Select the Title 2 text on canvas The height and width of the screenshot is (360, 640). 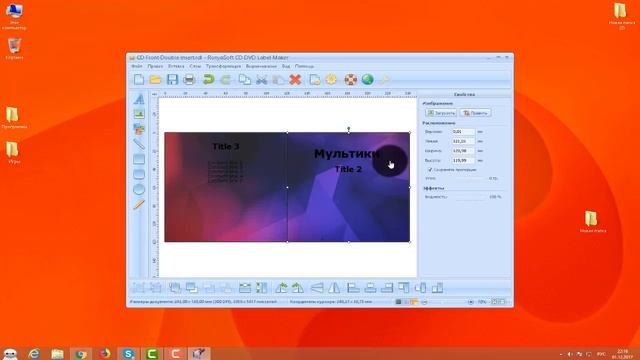coord(348,169)
